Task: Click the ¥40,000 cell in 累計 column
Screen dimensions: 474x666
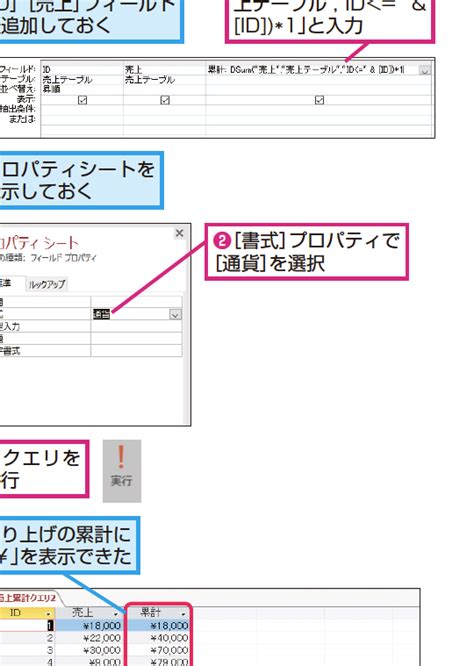Action: point(158,638)
